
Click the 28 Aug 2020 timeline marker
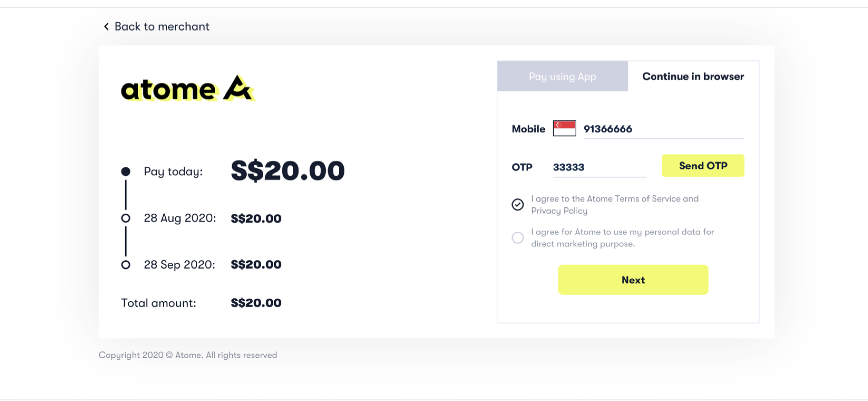pos(126,218)
